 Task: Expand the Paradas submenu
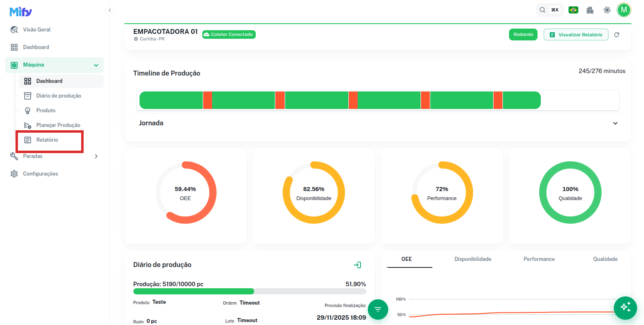(x=96, y=156)
